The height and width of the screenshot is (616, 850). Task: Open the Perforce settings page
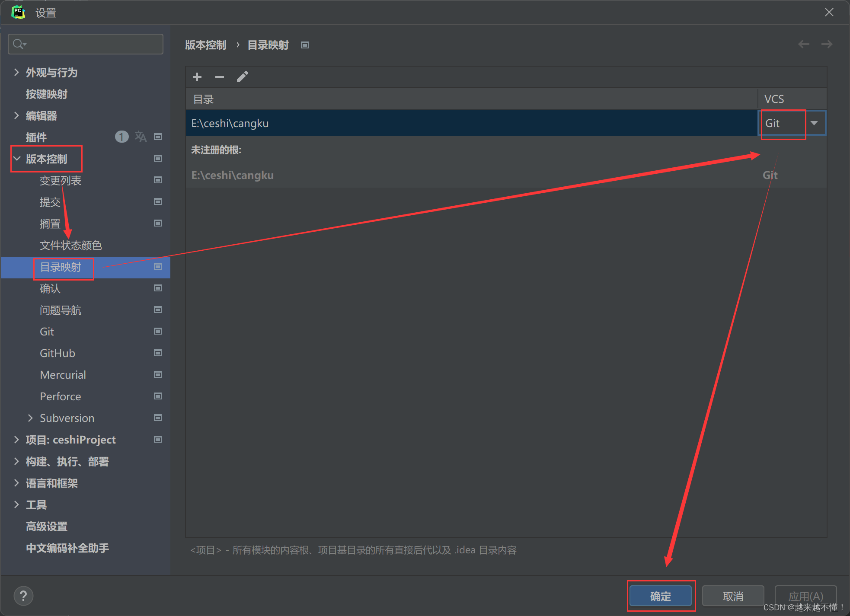[61, 396]
